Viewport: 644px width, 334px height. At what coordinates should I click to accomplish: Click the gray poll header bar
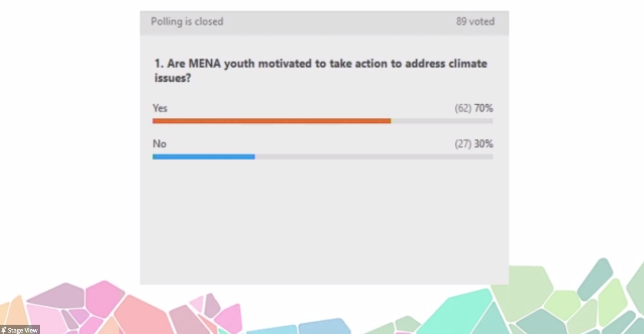click(324, 22)
